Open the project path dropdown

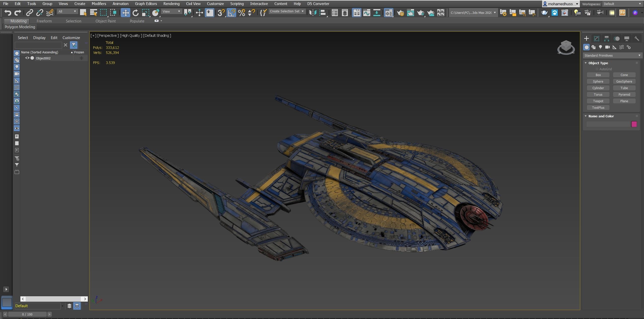[473, 13]
